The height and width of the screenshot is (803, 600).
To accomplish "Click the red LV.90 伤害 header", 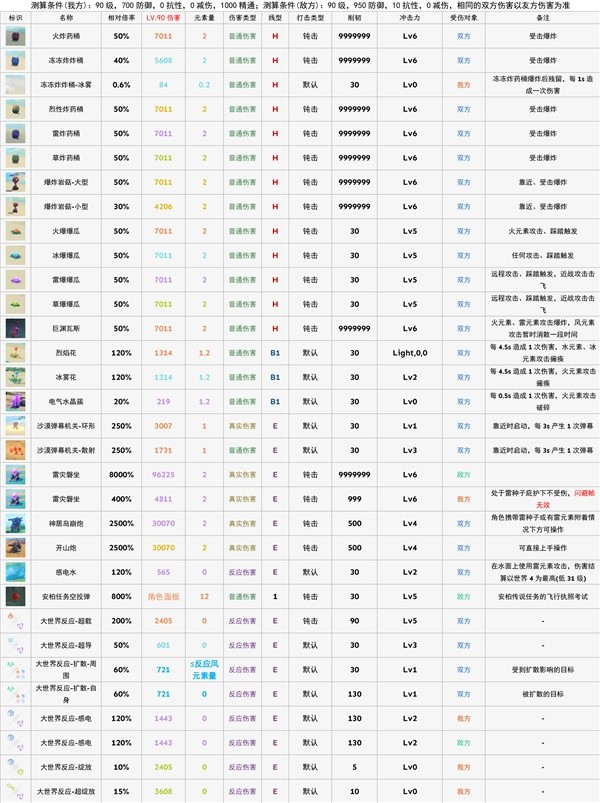I will tap(163, 17).
